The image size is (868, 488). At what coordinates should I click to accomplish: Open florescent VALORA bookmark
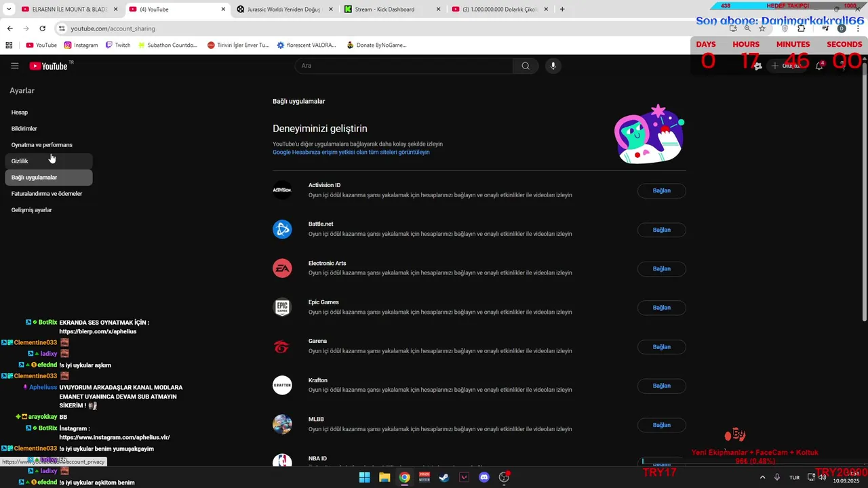tap(307, 45)
